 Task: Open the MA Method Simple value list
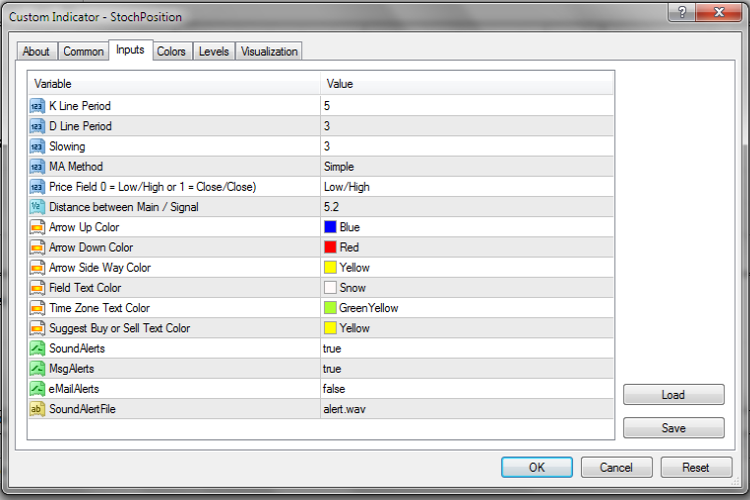click(467, 167)
